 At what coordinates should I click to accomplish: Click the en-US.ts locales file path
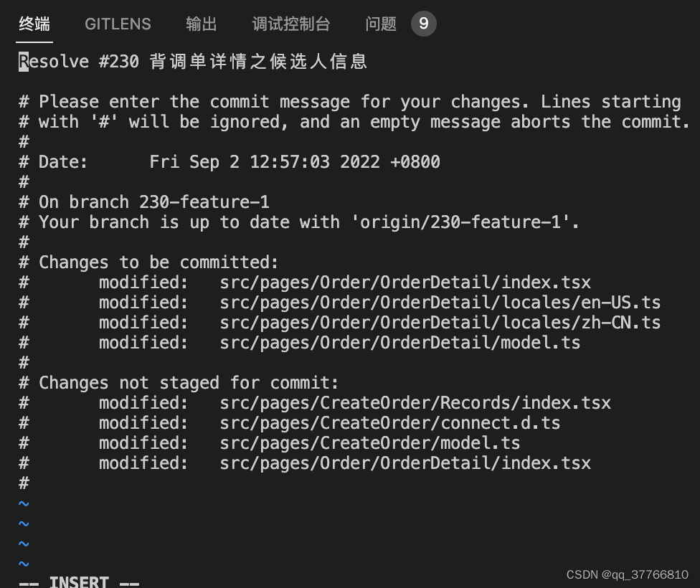(x=440, y=302)
